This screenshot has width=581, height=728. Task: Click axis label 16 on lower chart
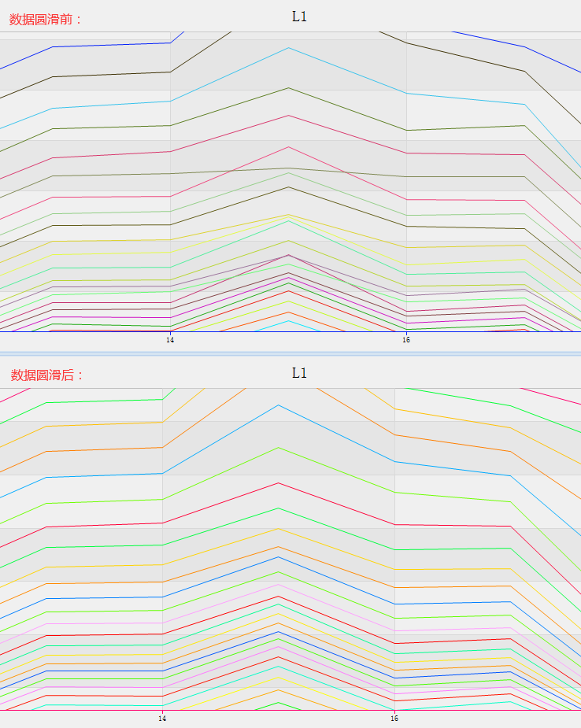pos(394,719)
